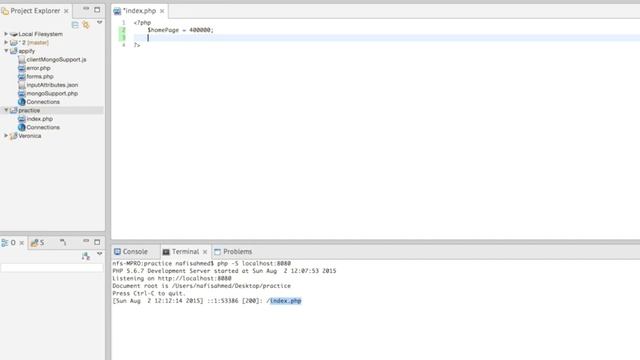
Task: Select the Project Explorer tab
Action: [x=35, y=11]
